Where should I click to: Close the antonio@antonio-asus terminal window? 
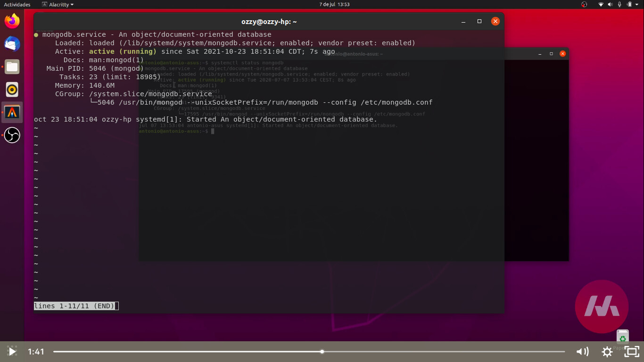[562, 54]
